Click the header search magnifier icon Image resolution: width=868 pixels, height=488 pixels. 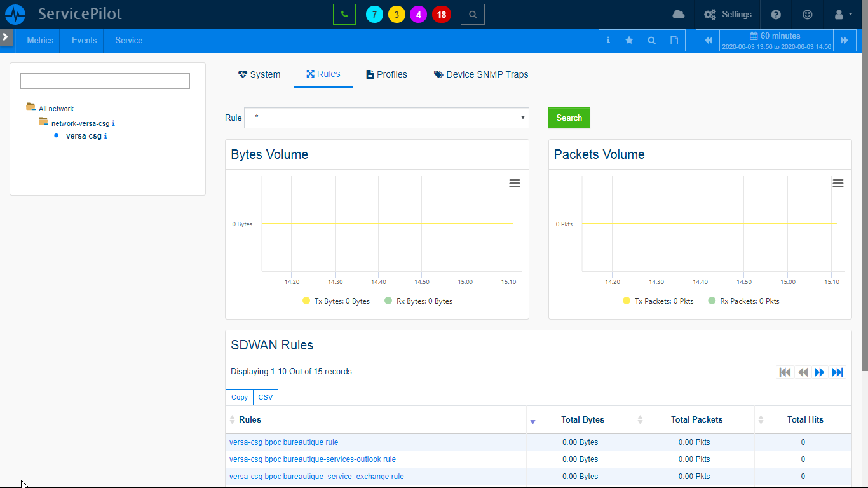tap(472, 14)
